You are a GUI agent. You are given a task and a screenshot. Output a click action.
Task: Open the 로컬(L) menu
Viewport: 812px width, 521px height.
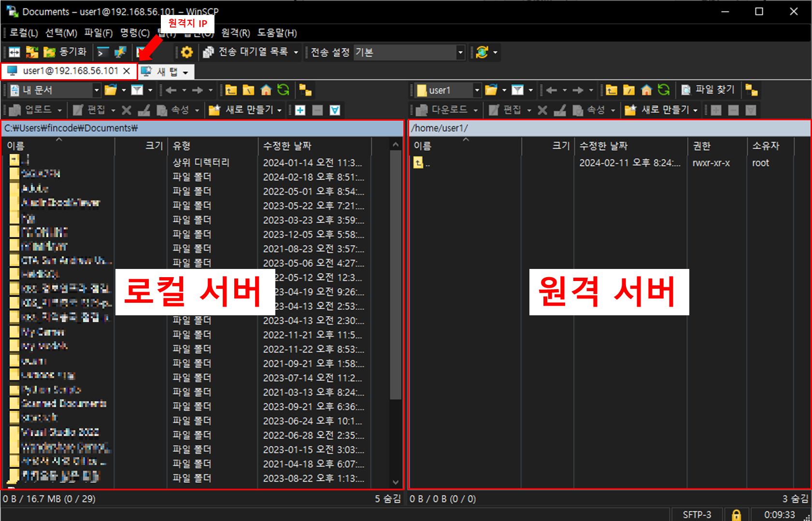(24, 33)
